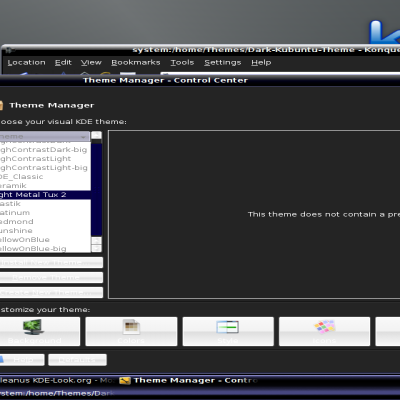Click the theme preview pane

(254, 214)
